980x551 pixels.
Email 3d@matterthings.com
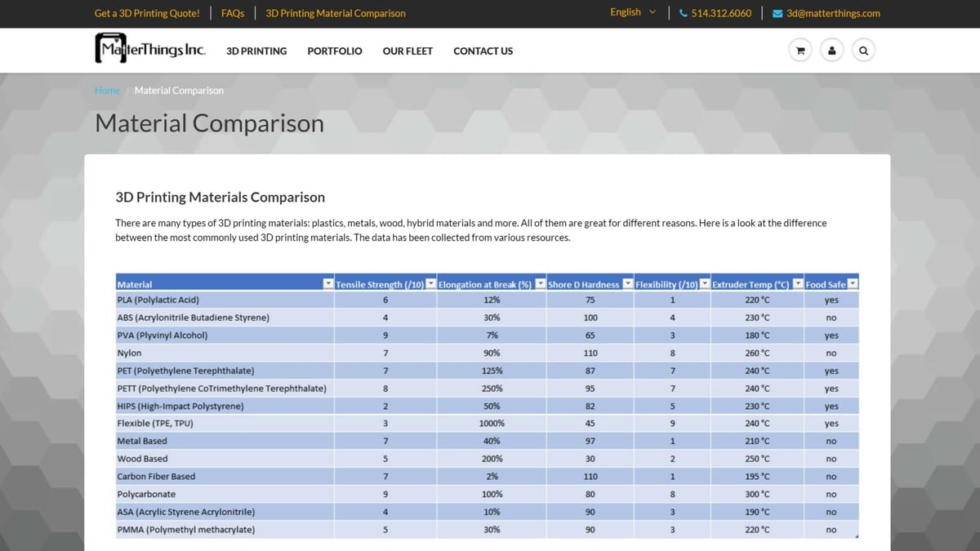point(833,13)
